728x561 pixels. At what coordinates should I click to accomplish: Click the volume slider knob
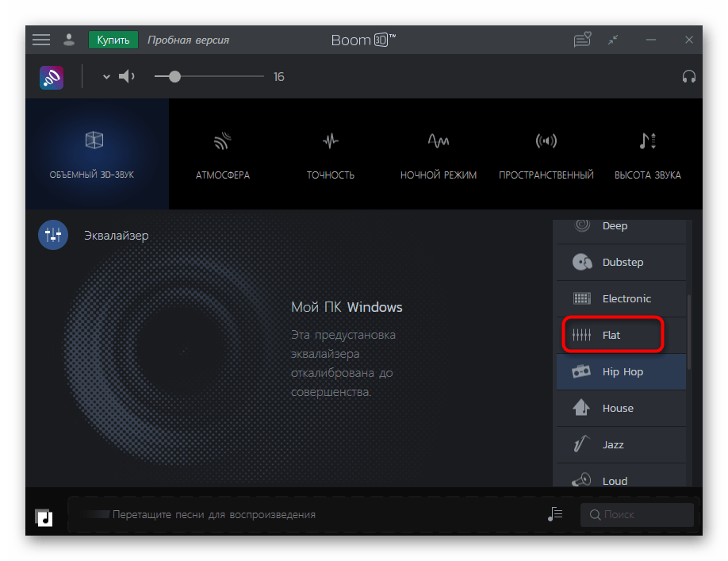pyautogui.click(x=174, y=77)
